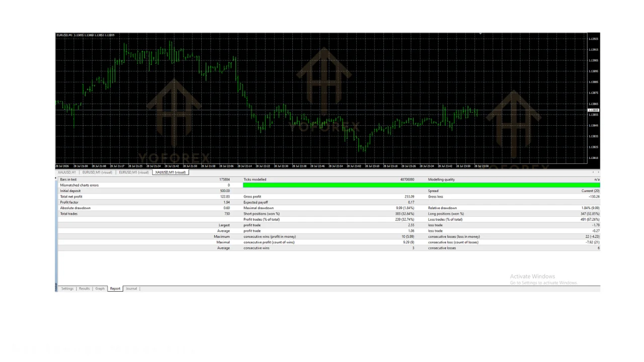Switch to the XAUUSD,H1 chart tab
This screenshot has height=362, width=644.
(x=67, y=172)
